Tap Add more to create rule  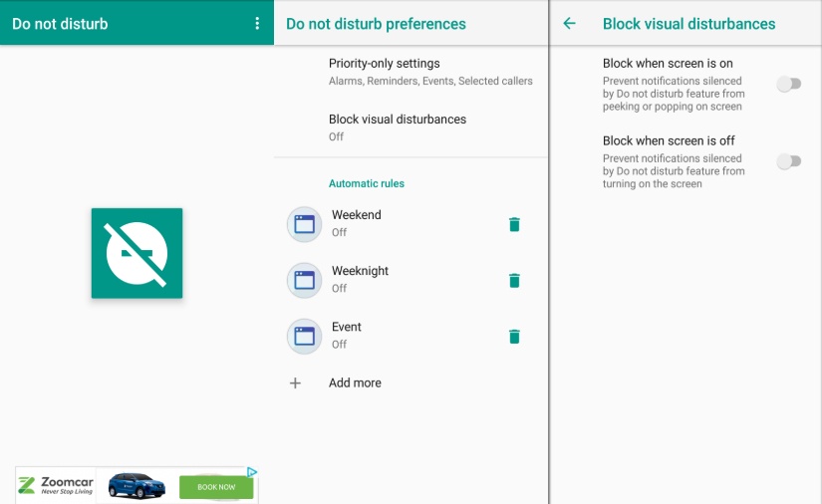pos(355,382)
